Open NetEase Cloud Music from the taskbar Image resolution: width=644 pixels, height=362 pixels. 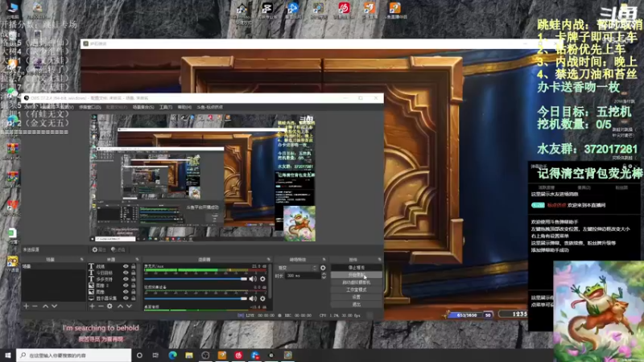(238, 355)
